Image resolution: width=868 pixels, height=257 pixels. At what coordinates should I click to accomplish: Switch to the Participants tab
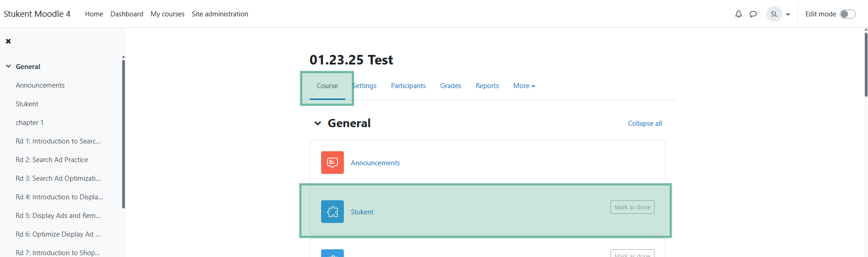408,86
